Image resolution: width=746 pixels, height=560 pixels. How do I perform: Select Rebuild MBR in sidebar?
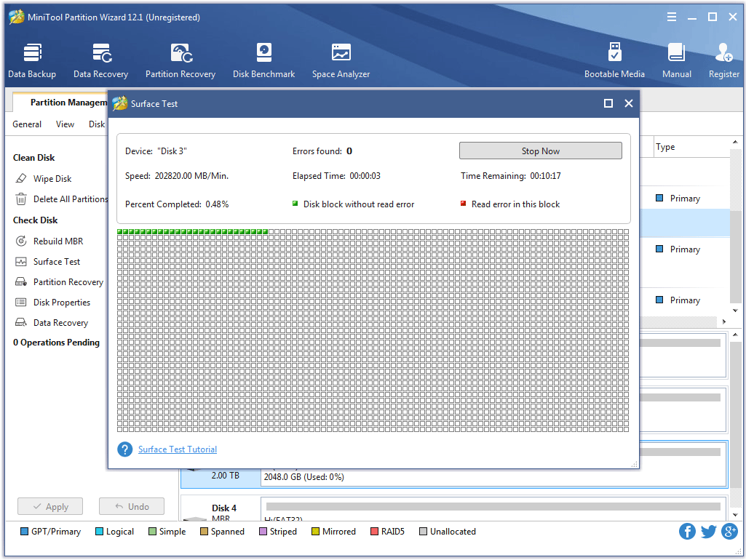point(49,241)
